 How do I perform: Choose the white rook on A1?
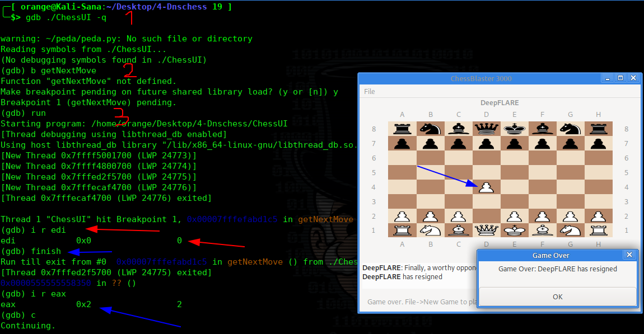click(402, 230)
